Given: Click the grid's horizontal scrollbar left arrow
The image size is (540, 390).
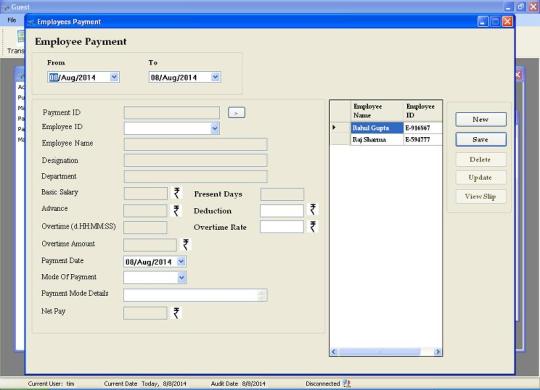Looking at the screenshot, I should (334, 352).
